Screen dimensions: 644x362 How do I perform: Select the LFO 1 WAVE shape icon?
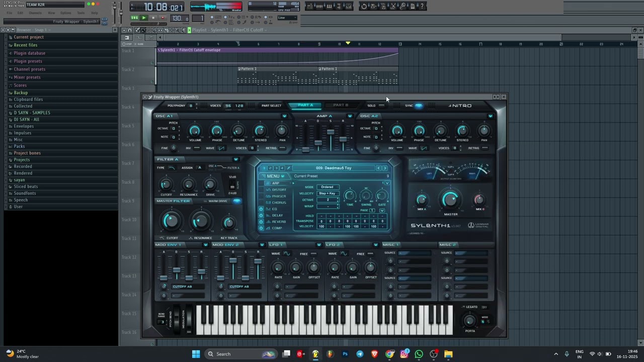click(287, 254)
